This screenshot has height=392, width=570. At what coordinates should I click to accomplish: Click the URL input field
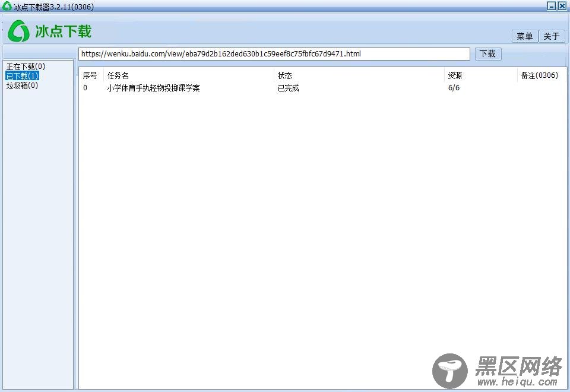click(274, 54)
